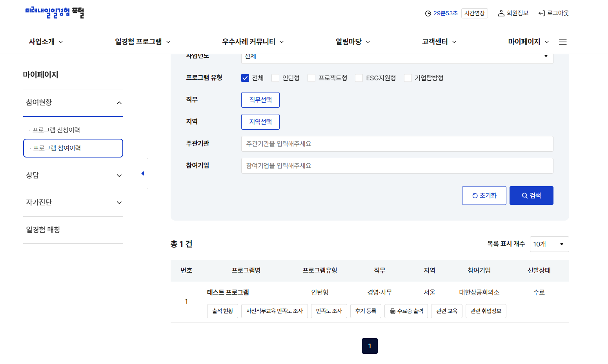The image size is (608, 364).
Task: Click the session timer clock icon
Action: click(428, 13)
